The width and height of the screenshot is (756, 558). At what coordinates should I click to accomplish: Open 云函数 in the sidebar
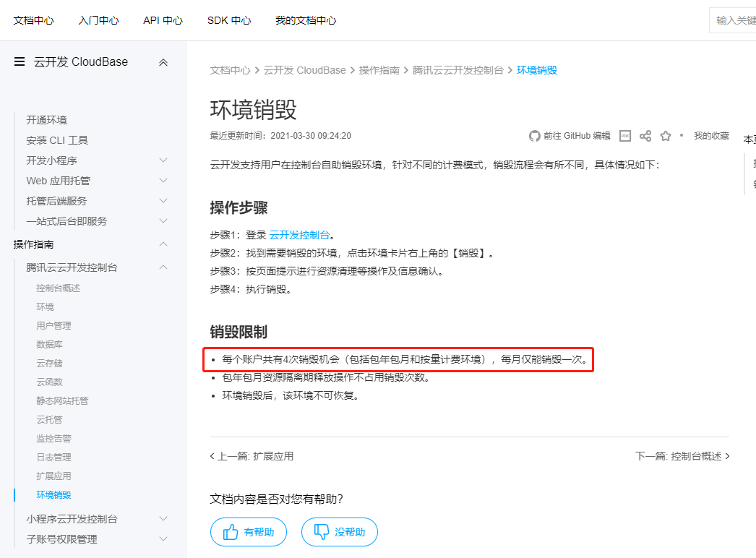click(x=49, y=382)
